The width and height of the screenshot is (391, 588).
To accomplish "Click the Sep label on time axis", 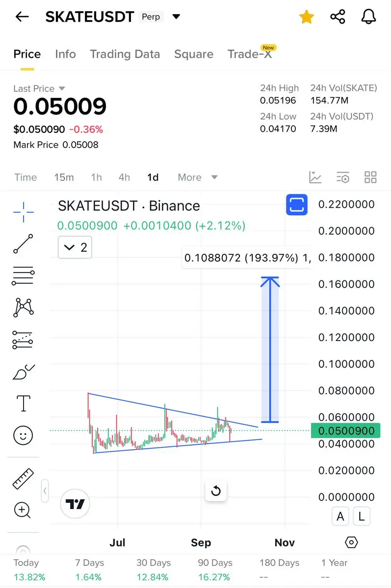I will (x=201, y=542).
